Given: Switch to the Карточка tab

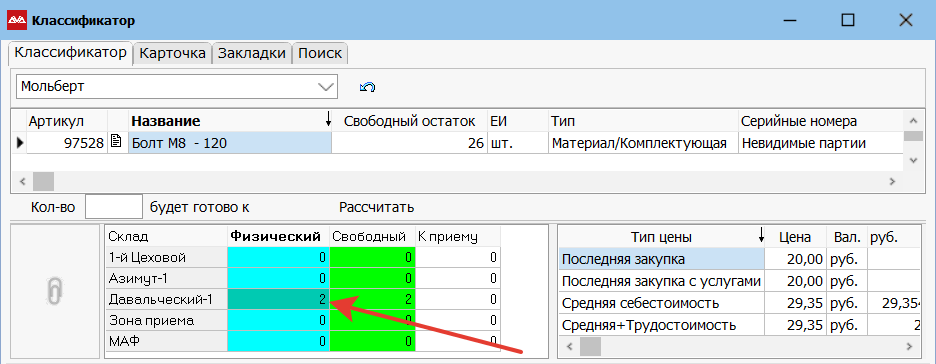Looking at the screenshot, I should tap(173, 53).
